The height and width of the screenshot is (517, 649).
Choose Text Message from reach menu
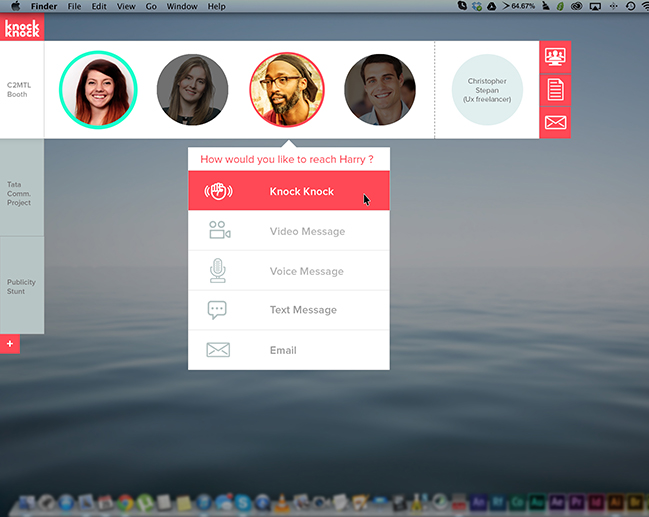(x=303, y=310)
